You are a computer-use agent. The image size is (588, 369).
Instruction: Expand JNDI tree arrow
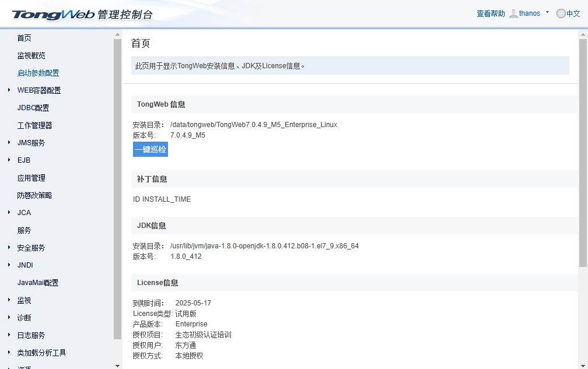pyautogui.click(x=9, y=265)
